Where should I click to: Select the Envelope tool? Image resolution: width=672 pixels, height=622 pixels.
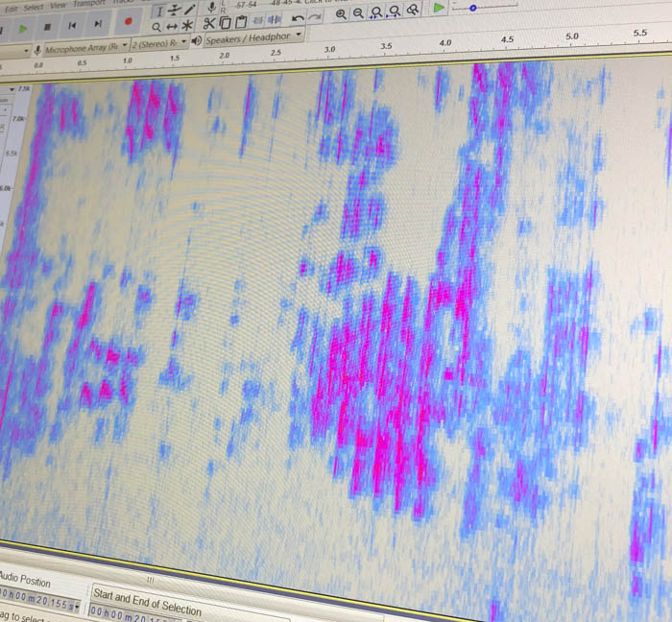(x=174, y=11)
